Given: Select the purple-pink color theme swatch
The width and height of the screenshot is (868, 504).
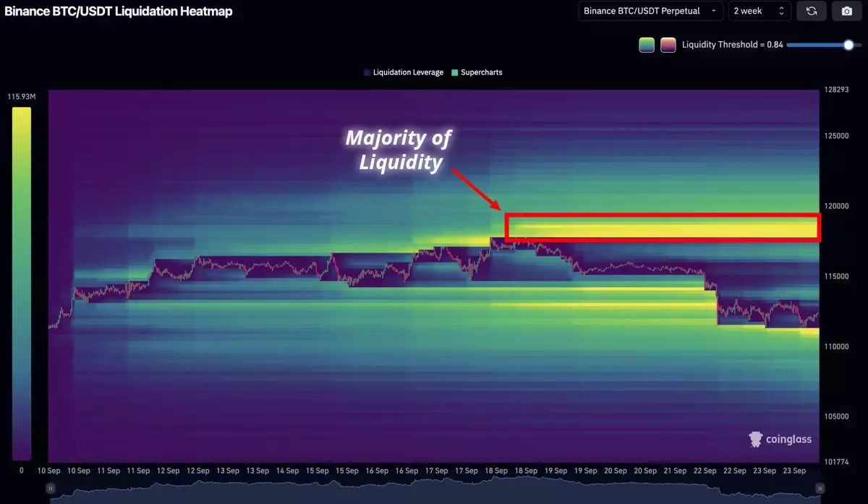Looking at the screenshot, I should coord(668,45).
